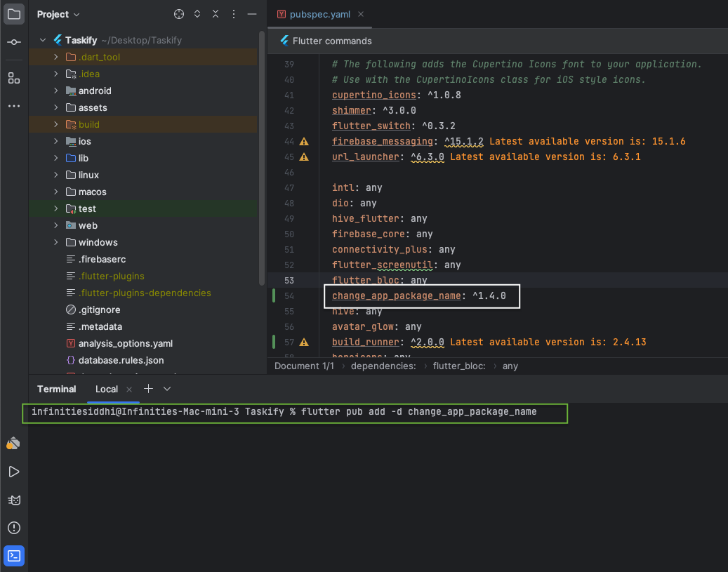Open the Structure tool window icon
This screenshot has width=728, height=572.
click(x=14, y=78)
